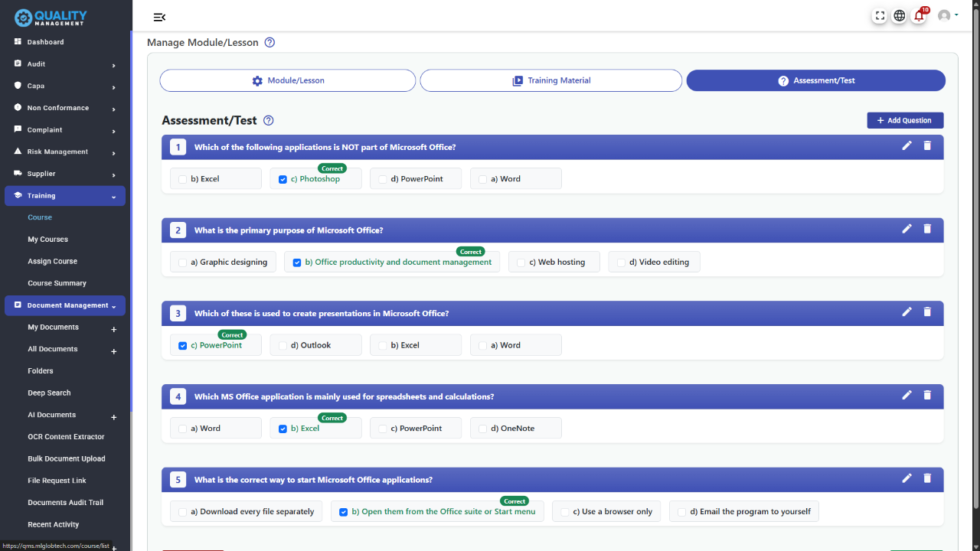
Task: Expand Non Conformance sidebar menu
Action: (113, 109)
